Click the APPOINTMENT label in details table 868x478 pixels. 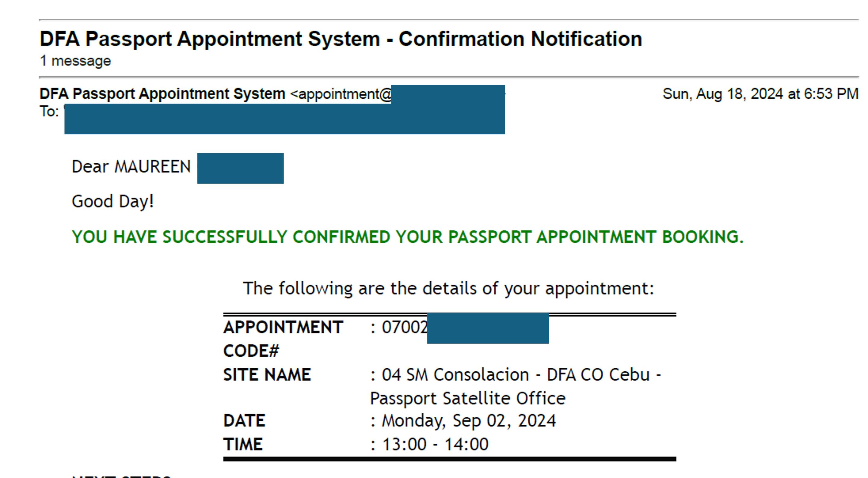point(283,327)
